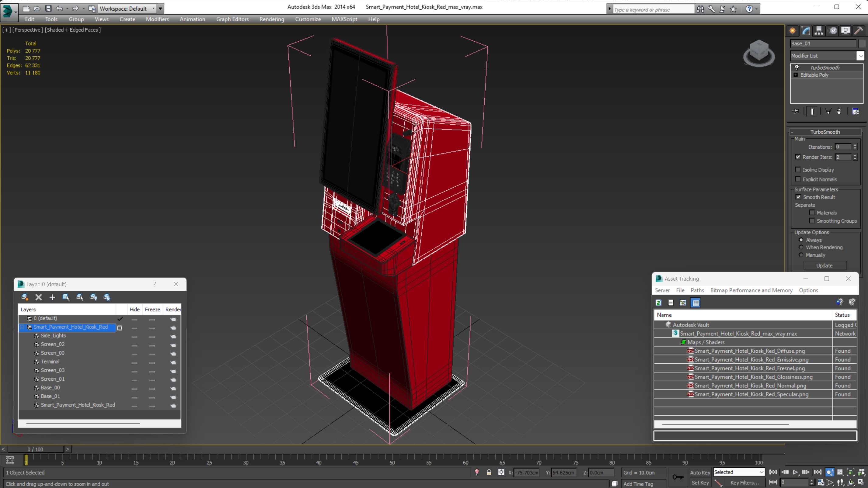This screenshot has height=488, width=868.
Task: Click Create New Layer icon in Layer dialog
Action: tap(25, 297)
